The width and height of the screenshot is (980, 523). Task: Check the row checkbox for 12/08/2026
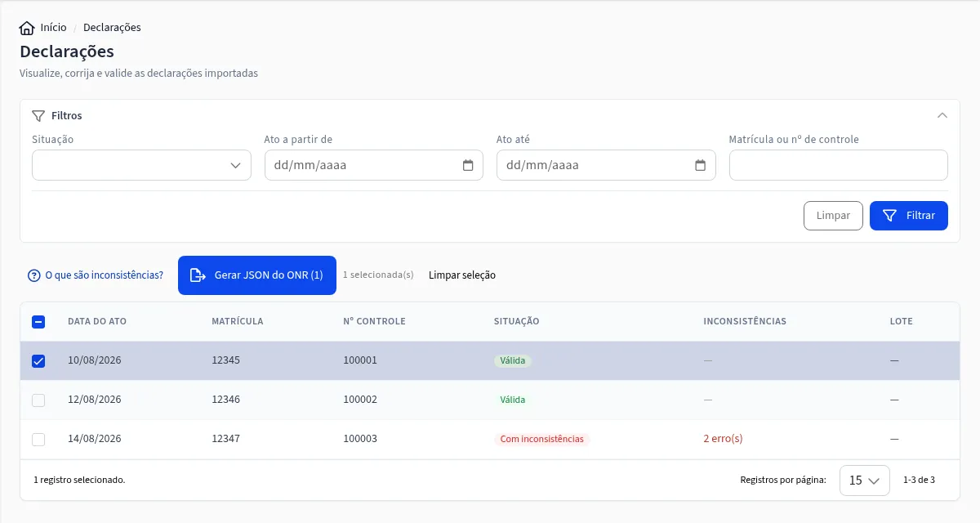pyautogui.click(x=38, y=400)
